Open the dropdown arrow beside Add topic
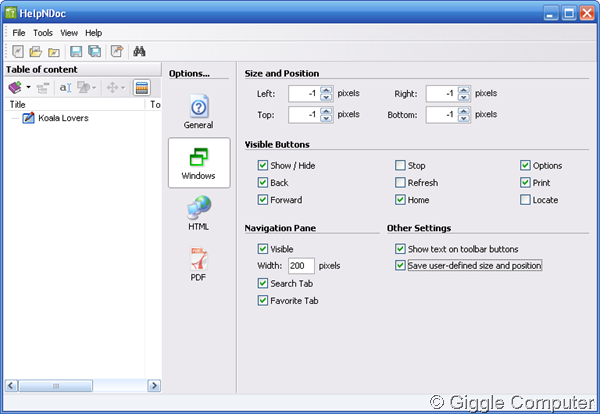 tap(28, 88)
